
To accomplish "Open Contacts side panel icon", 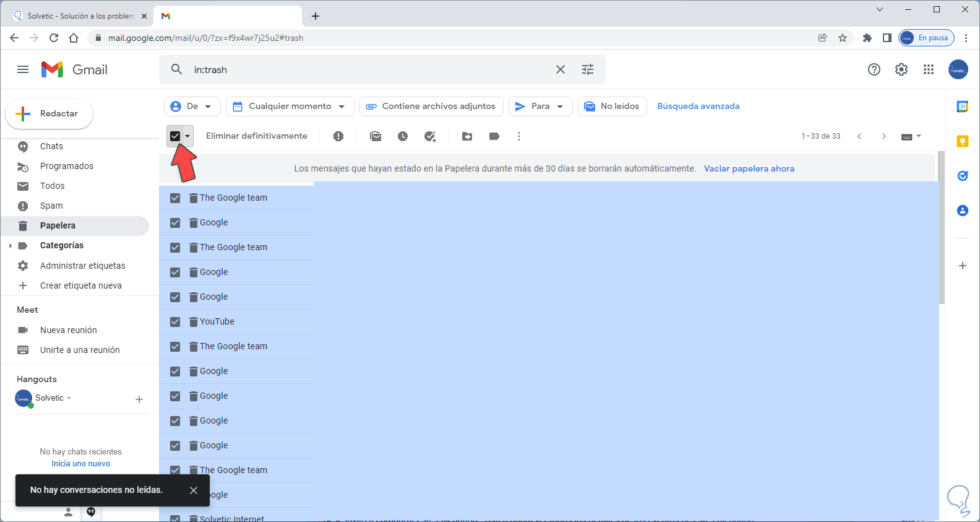I will [x=963, y=211].
